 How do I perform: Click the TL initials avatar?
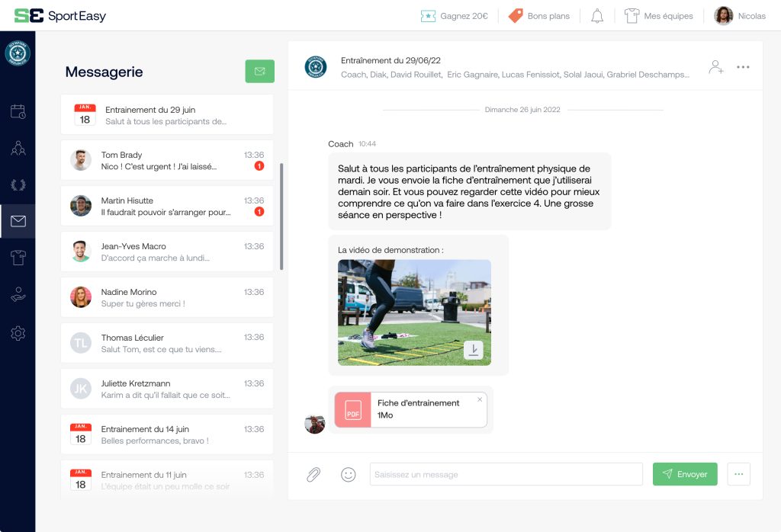coord(81,343)
